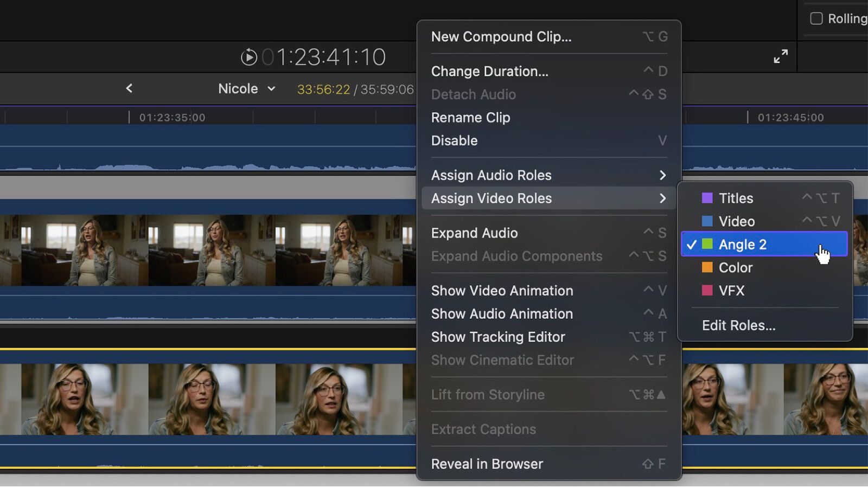868x488 pixels.
Task: Click the playback timer icon beside the timecode
Action: click(249, 56)
